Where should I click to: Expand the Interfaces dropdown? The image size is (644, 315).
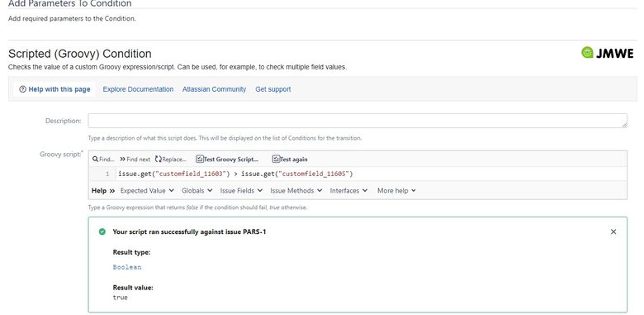pyautogui.click(x=348, y=191)
